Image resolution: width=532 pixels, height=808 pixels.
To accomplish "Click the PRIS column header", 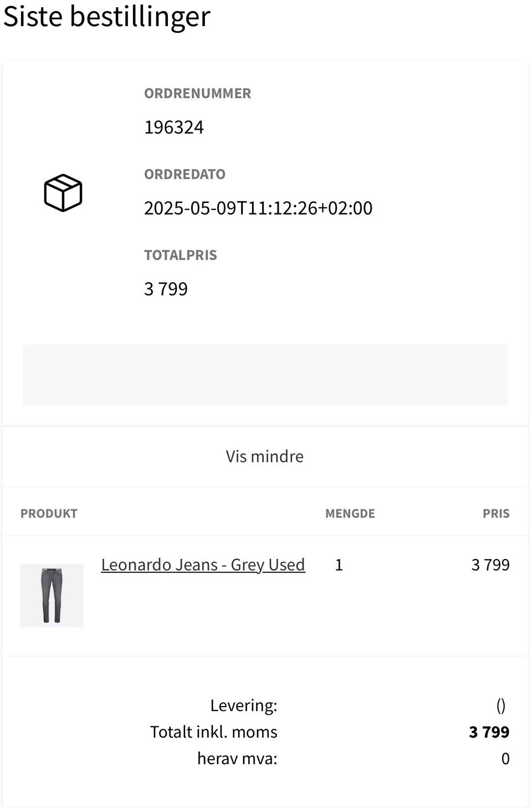I will tap(495, 514).
